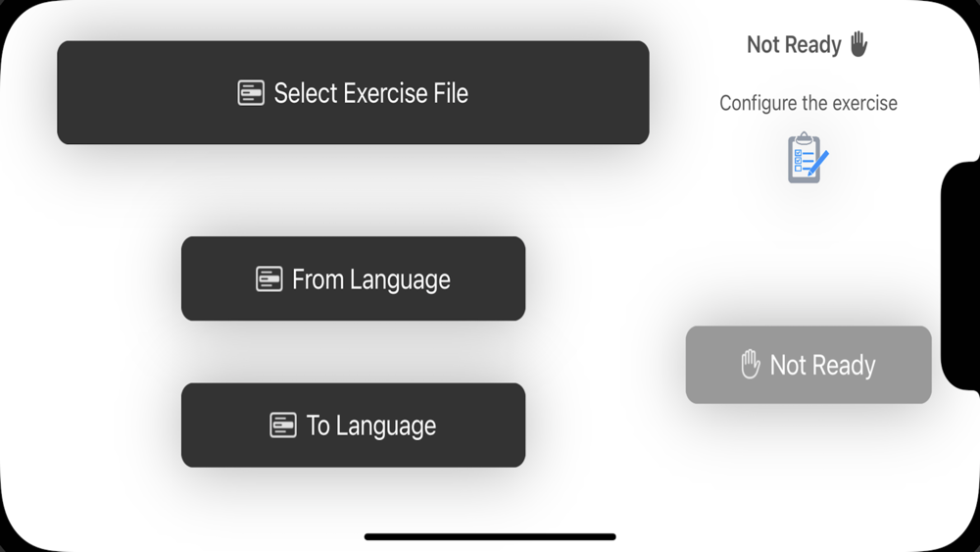Select the To Language label text
The width and height of the screenshot is (980, 552).
click(371, 426)
